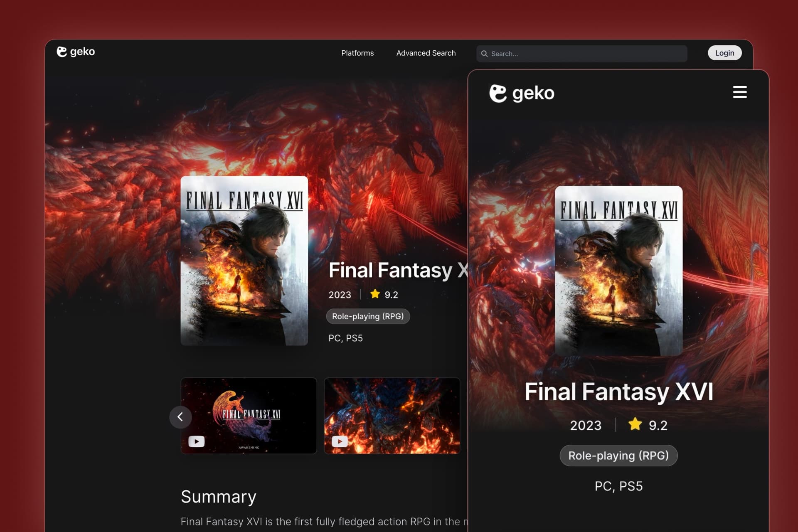Click PC, PS5 platforms text in desktop view
798x532 pixels.
click(x=345, y=338)
